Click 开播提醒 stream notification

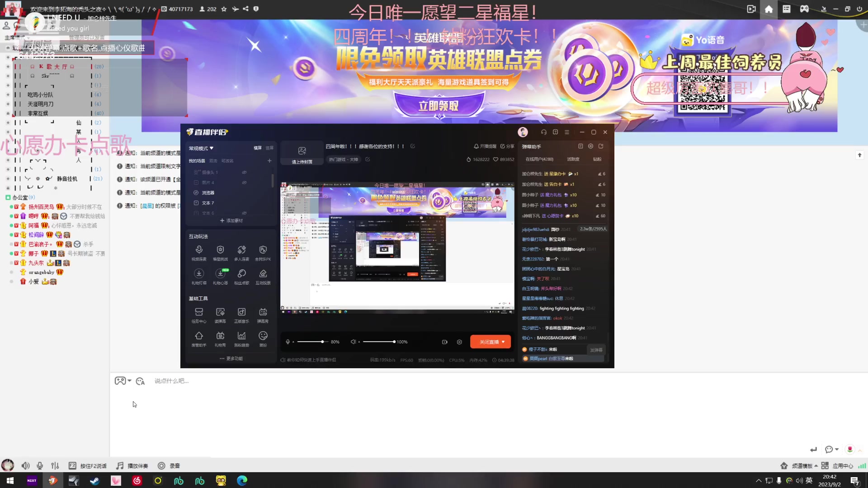(485, 146)
